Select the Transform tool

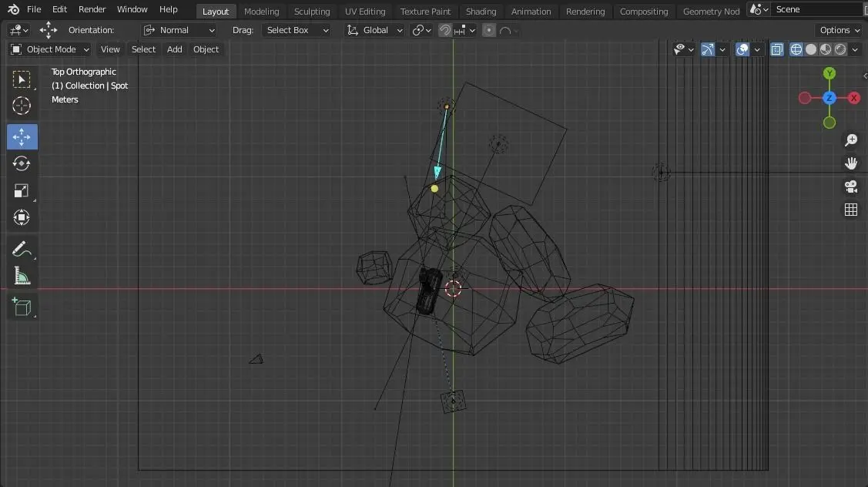click(x=22, y=217)
